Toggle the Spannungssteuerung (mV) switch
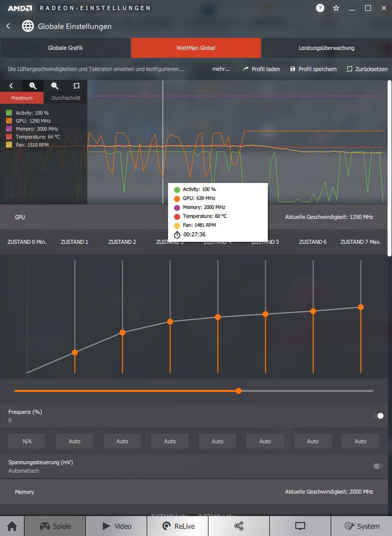The height and width of the screenshot is (536, 392). (x=379, y=466)
